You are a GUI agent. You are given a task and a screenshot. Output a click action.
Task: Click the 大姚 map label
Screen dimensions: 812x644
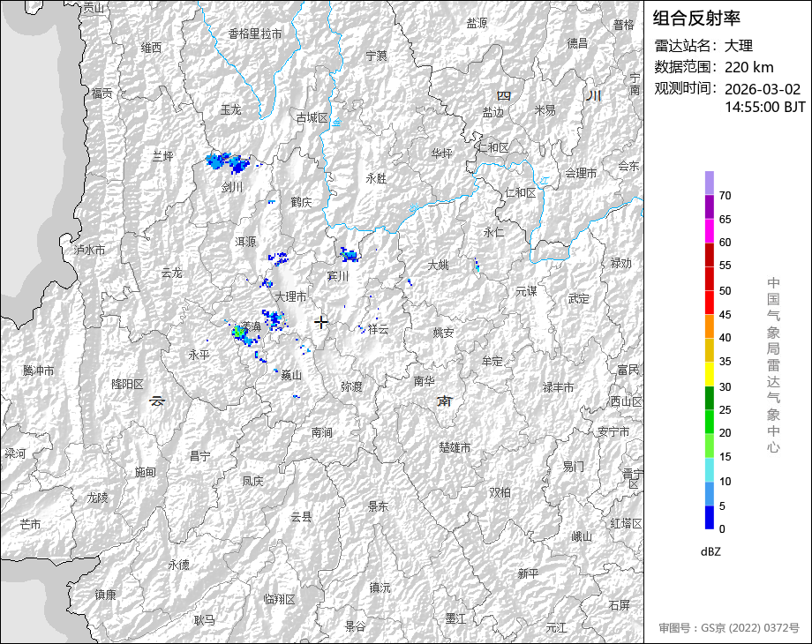click(438, 265)
